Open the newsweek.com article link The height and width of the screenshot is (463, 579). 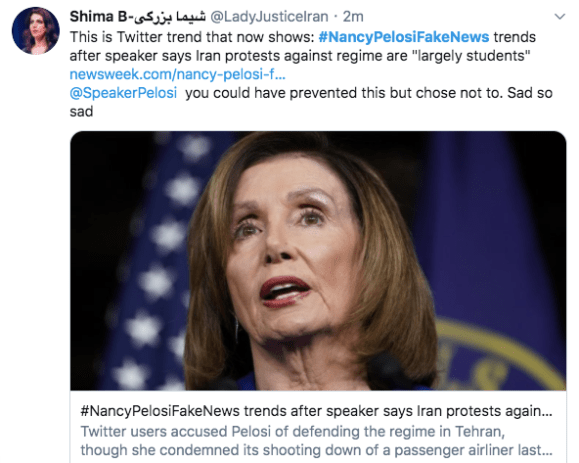click(178, 74)
